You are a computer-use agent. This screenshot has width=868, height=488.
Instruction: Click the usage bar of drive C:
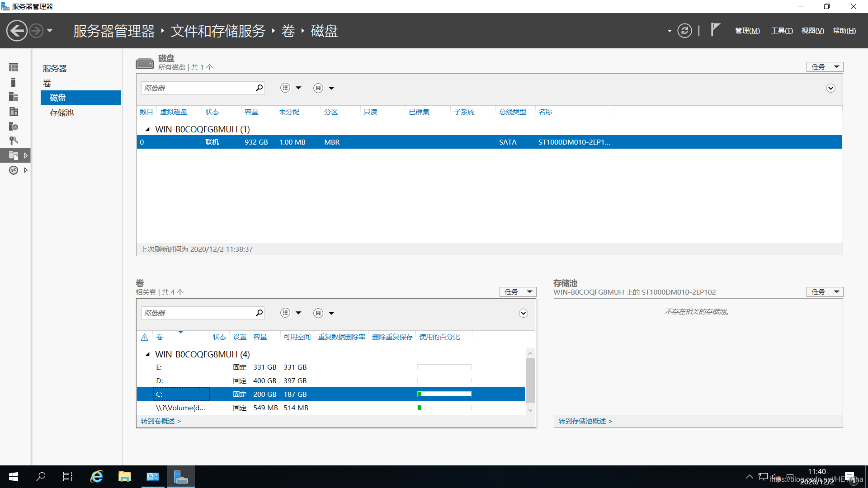[444, 394]
